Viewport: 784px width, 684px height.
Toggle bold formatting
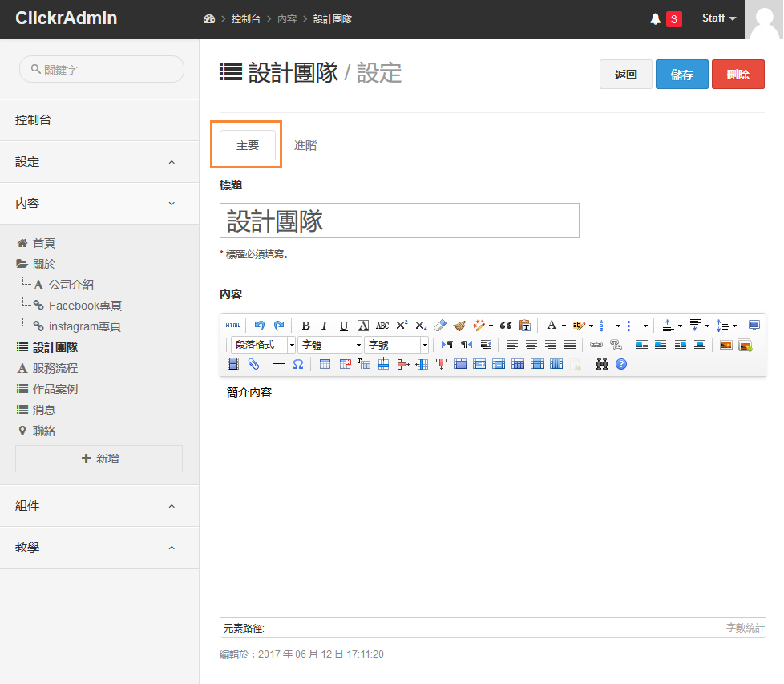pyautogui.click(x=305, y=326)
